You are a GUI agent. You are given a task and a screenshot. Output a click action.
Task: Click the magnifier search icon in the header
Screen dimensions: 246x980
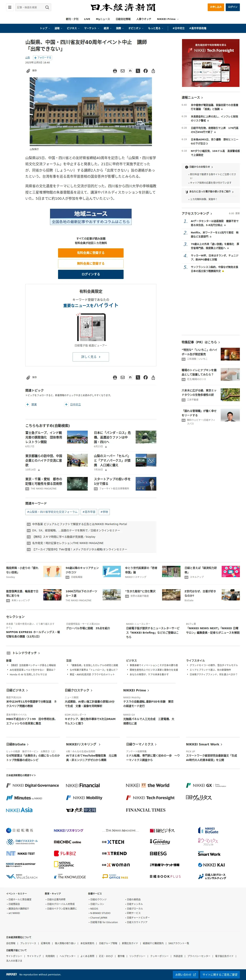(x=47, y=7)
